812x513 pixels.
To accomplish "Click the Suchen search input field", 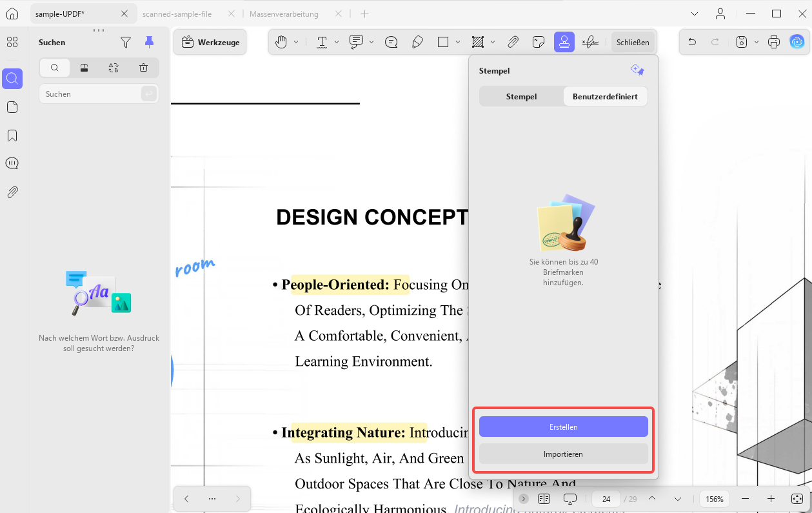I will point(90,94).
